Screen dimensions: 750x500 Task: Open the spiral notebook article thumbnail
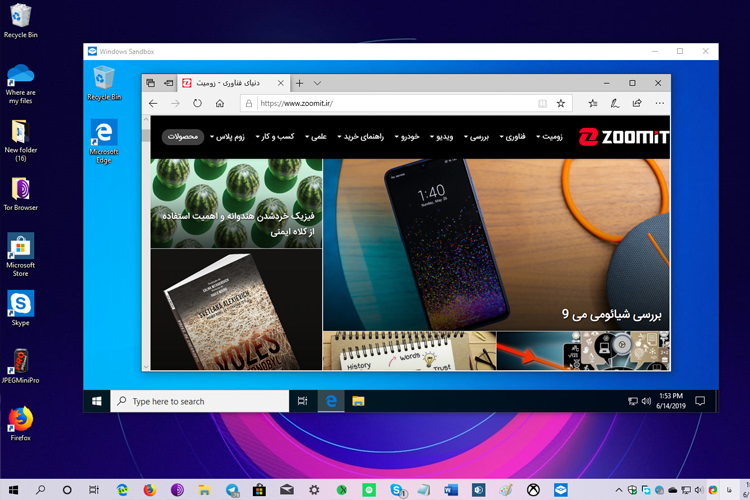(x=409, y=351)
